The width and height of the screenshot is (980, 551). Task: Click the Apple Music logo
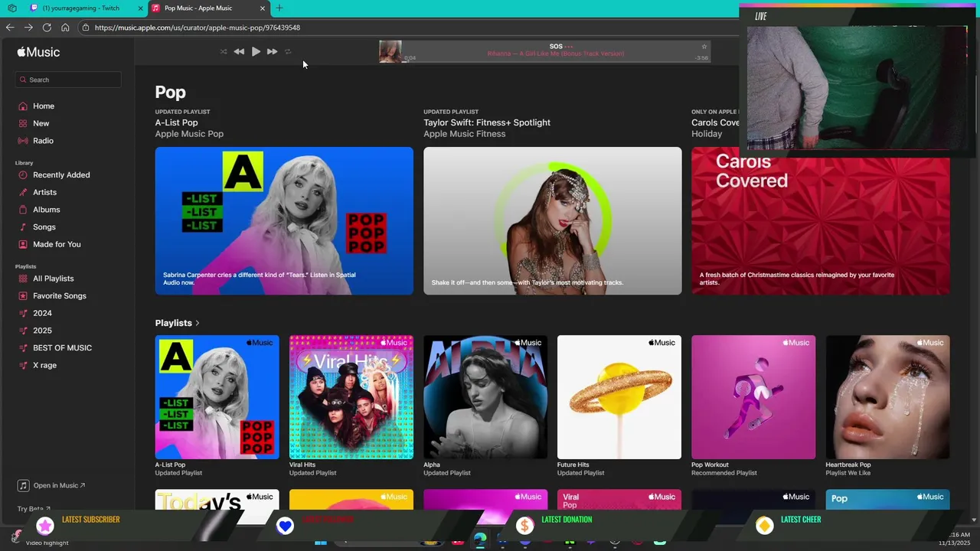(x=38, y=52)
